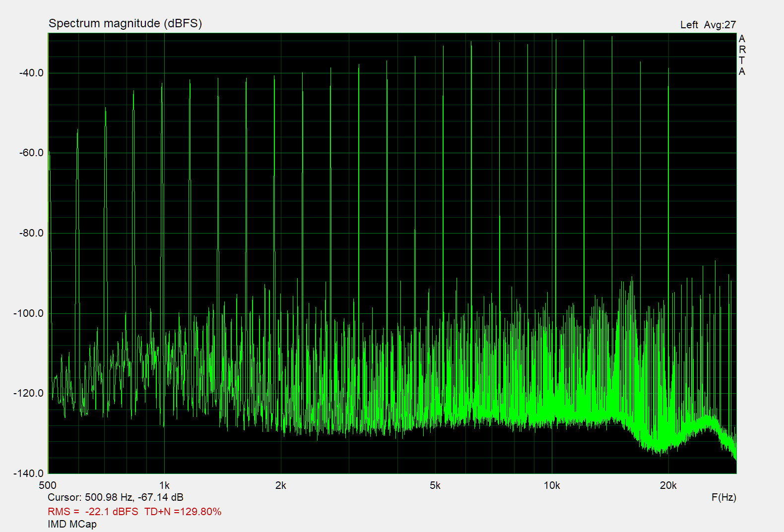Select the "Left" channel label
The width and height of the screenshot is (784, 532).
[x=689, y=25]
